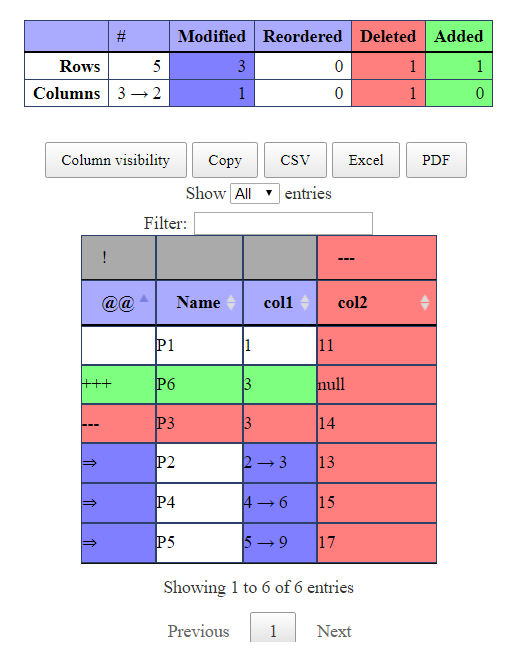The width and height of the screenshot is (520, 648).
Task: Export table as PDF
Action: pos(436,160)
